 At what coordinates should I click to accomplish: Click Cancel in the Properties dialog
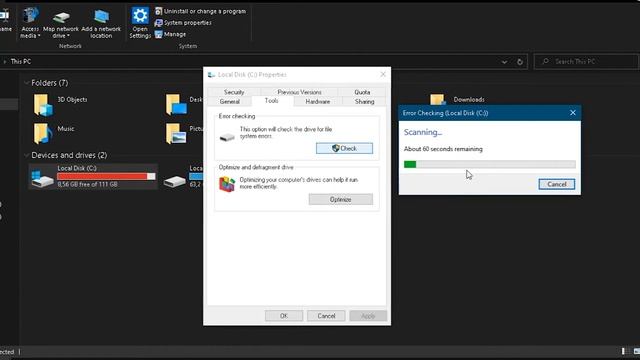326,316
